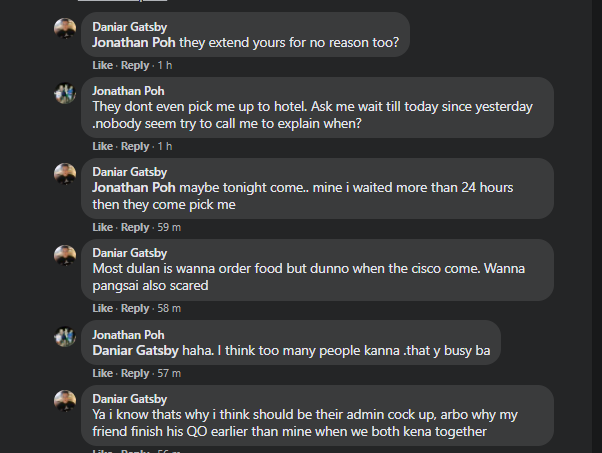This screenshot has width=602, height=453.
Task: Click Daniar Gatsby avatar beside 'admin cock up' comment
Action: 65,401
